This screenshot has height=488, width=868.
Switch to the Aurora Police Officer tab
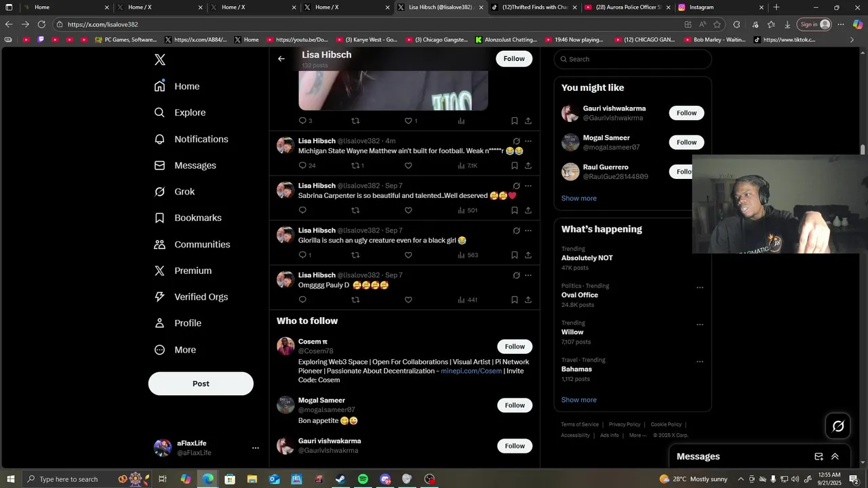627,7
